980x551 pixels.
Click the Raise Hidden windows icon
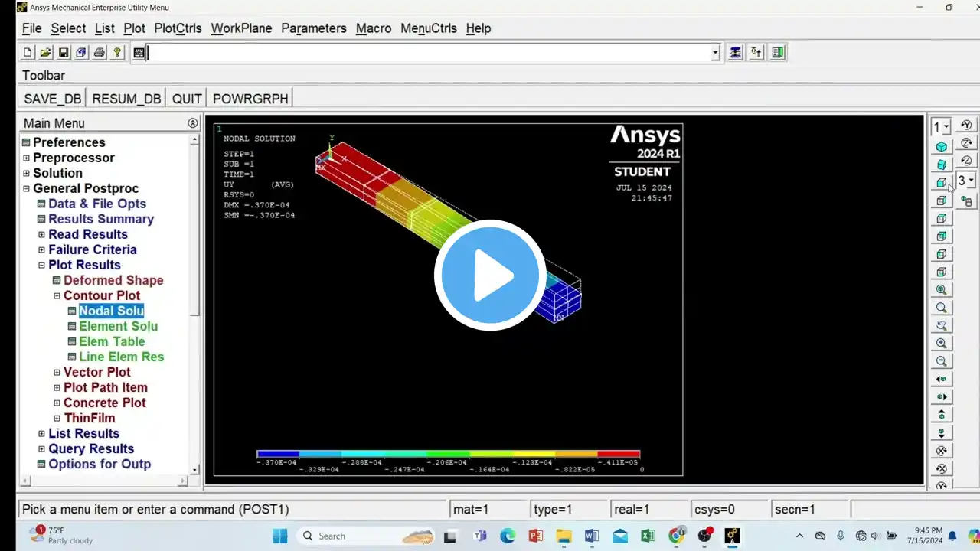pos(736,53)
